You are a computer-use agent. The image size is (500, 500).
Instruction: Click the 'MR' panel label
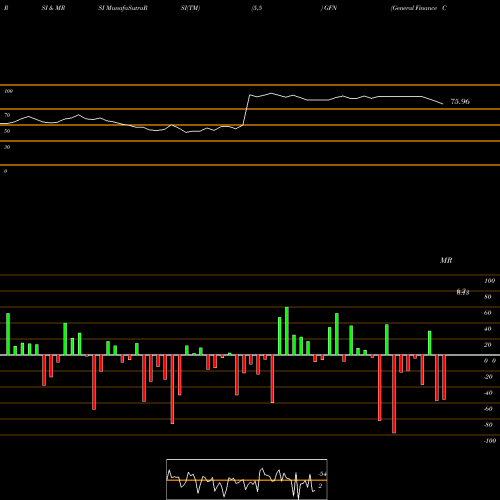[x=446, y=260]
